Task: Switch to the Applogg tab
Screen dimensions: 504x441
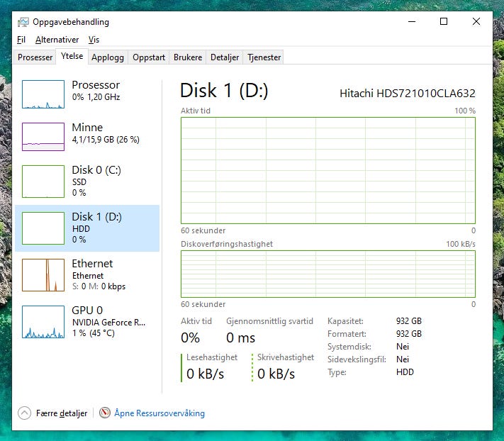Action: pos(108,57)
